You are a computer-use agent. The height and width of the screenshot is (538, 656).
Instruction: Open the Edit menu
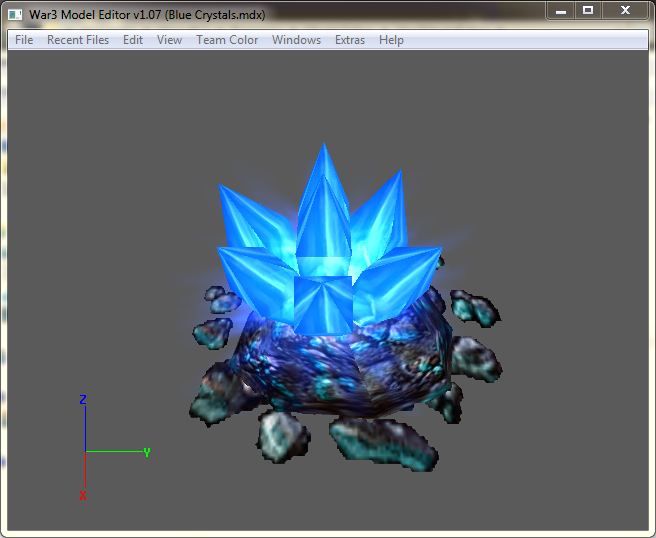tap(133, 40)
